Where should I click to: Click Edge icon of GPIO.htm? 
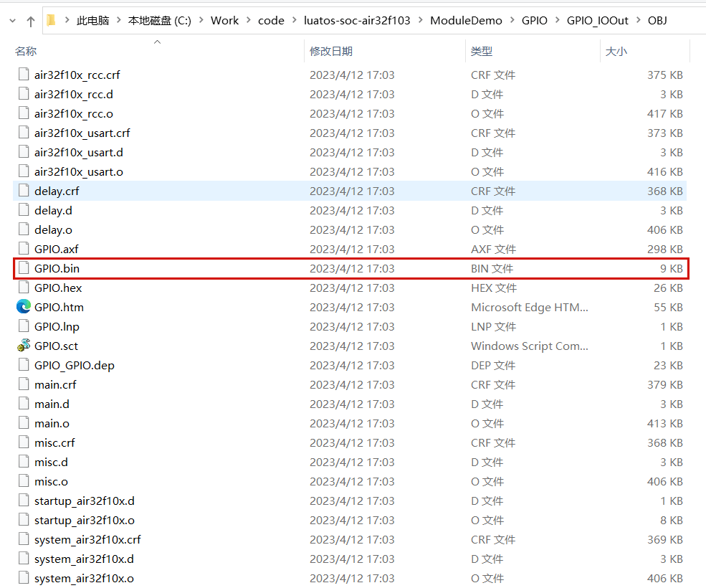click(x=24, y=307)
